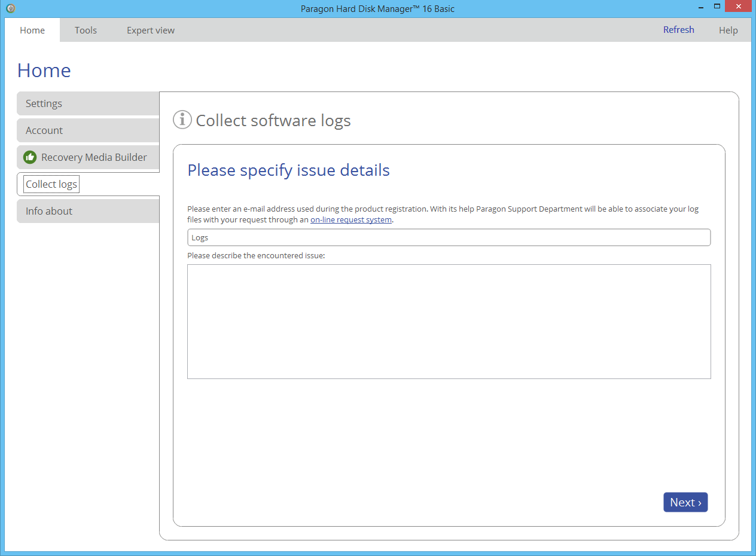Select the Collect logs sidebar item

[x=51, y=184]
